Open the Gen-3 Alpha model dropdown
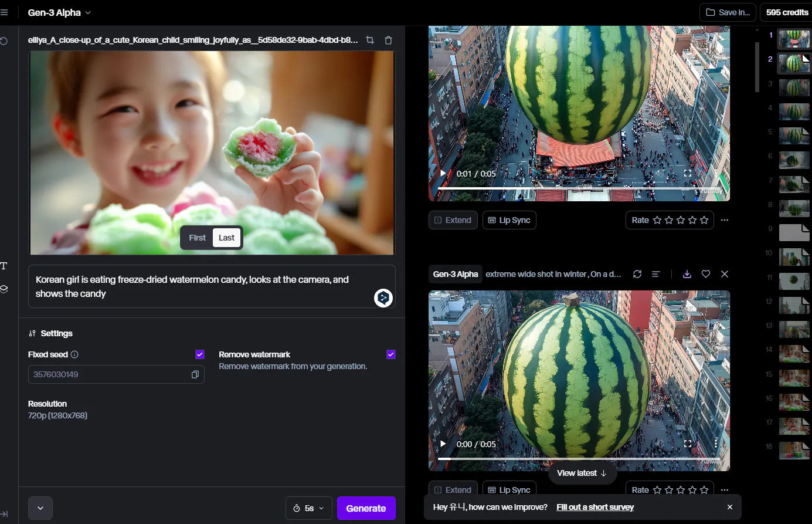812x524 pixels. pyautogui.click(x=59, y=12)
